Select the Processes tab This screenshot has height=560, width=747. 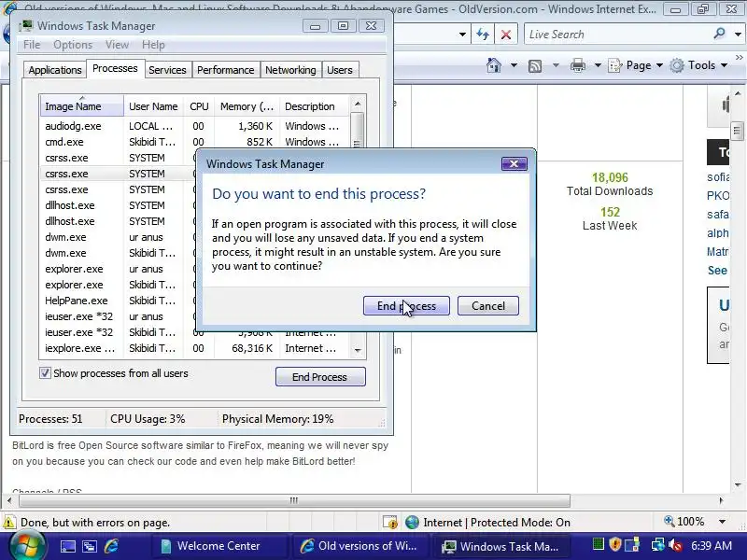[x=115, y=68]
